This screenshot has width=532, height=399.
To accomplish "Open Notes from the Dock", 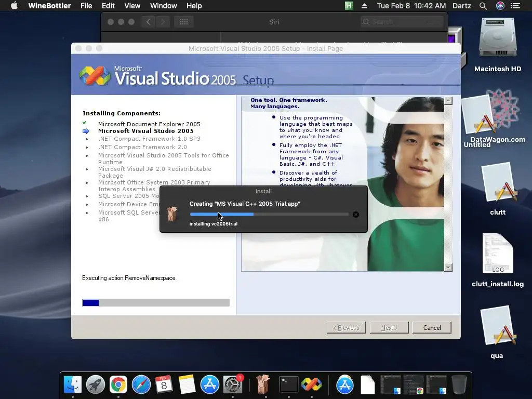I will coord(187,384).
